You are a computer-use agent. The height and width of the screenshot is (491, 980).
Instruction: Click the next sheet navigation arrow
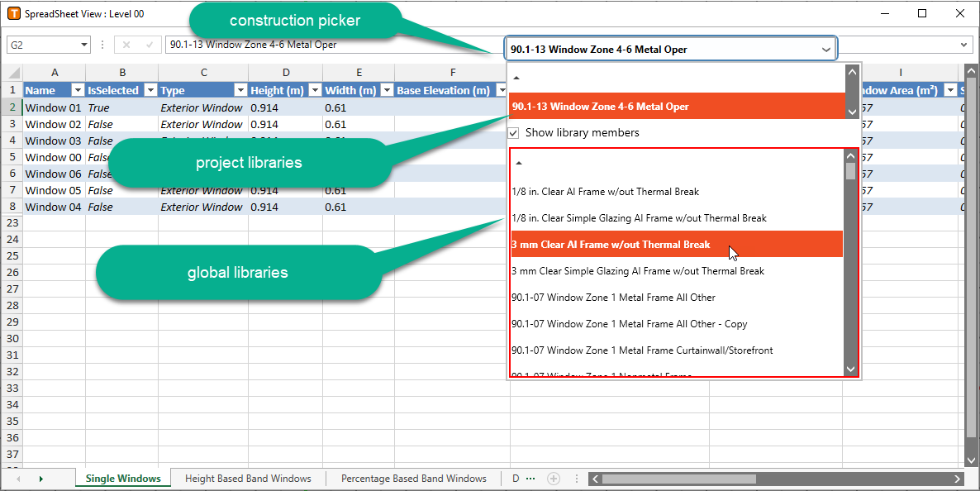tap(40, 479)
